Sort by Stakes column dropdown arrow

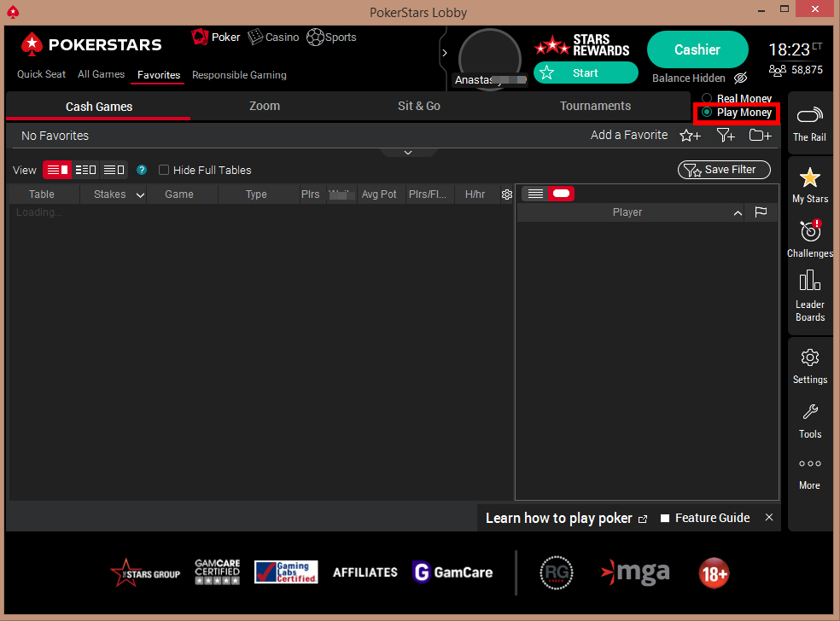click(x=140, y=195)
